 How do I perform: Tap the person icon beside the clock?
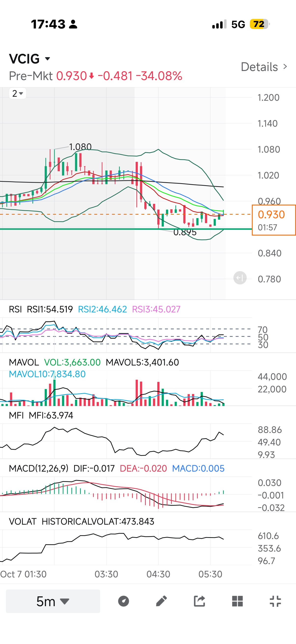[73, 24]
